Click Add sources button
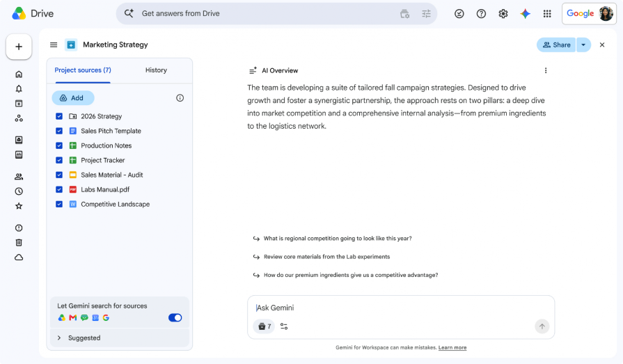The height and width of the screenshot is (364, 623). [72, 98]
